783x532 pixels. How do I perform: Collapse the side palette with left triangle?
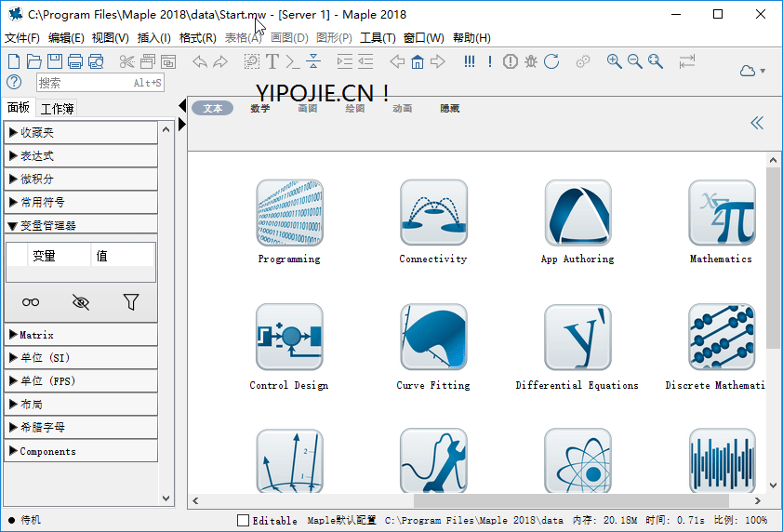(182, 106)
